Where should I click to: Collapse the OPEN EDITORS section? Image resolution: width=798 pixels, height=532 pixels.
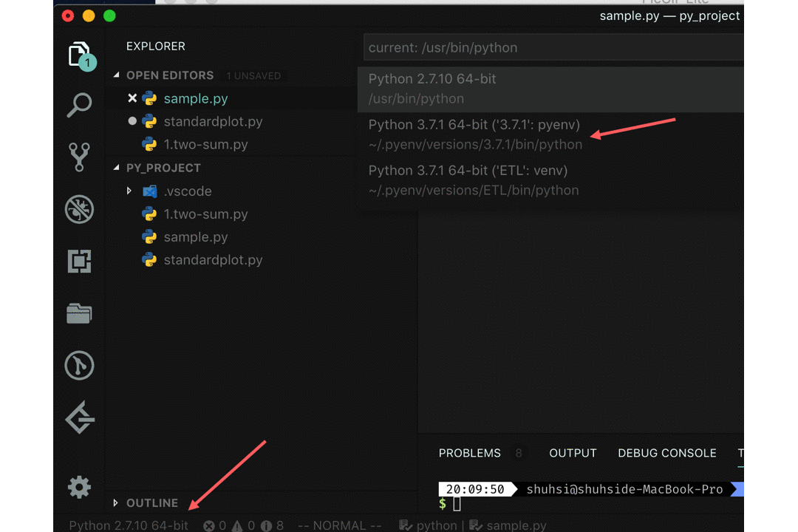116,75
